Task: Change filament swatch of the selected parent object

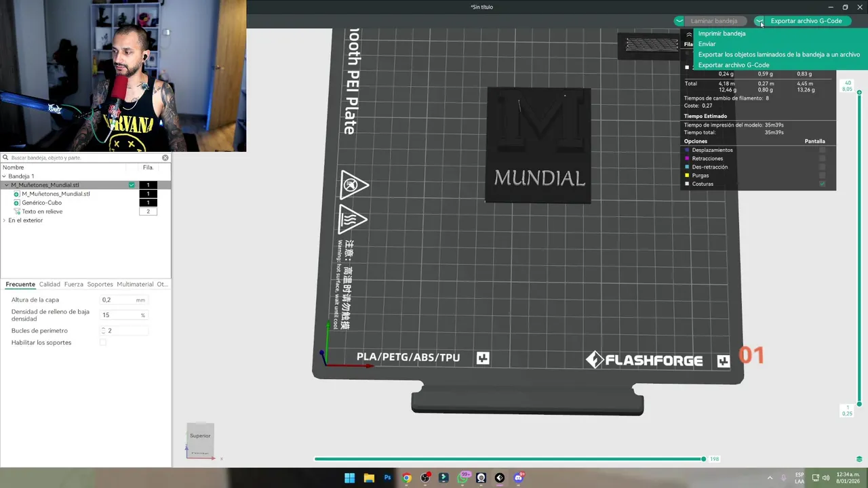Action: (x=148, y=185)
